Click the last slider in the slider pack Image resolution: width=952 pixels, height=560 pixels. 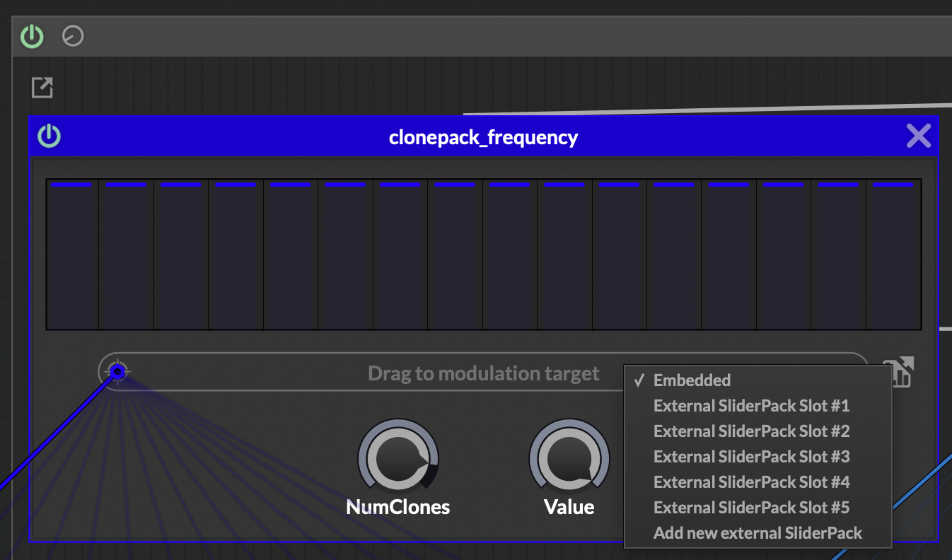point(894,255)
